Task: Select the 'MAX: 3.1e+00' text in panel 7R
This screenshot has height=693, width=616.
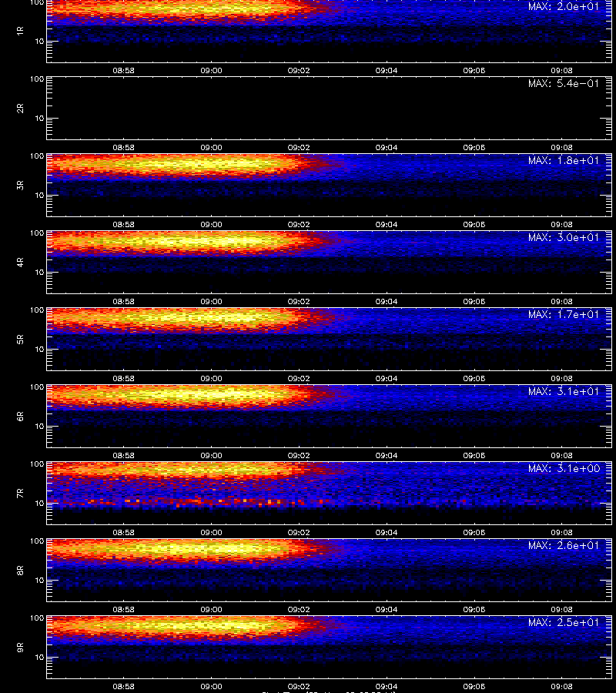Action: pos(564,468)
